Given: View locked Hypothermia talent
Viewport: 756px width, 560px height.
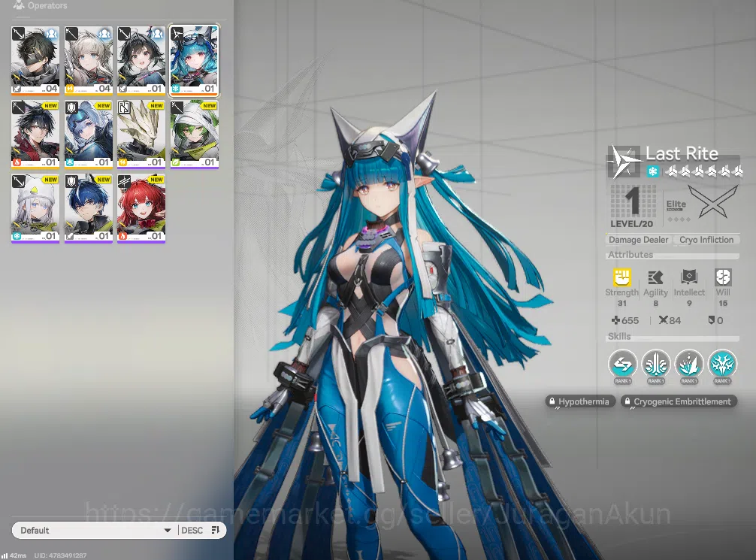Looking at the screenshot, I should tap(580, 401).
